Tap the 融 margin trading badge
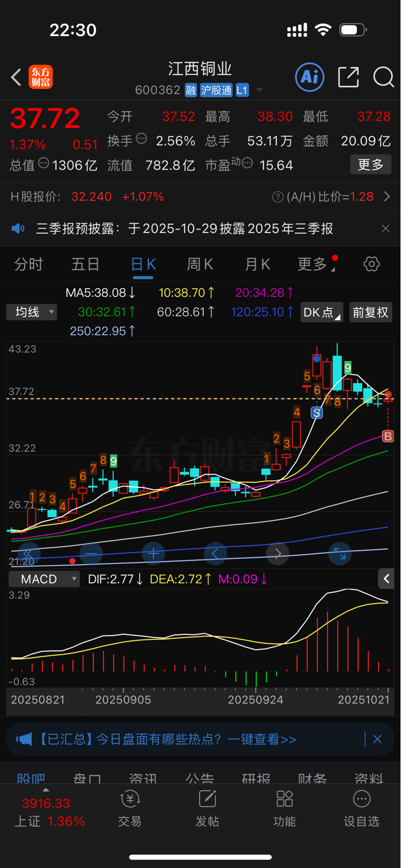This screenshot has width=401, height=868. pos(191,90)
